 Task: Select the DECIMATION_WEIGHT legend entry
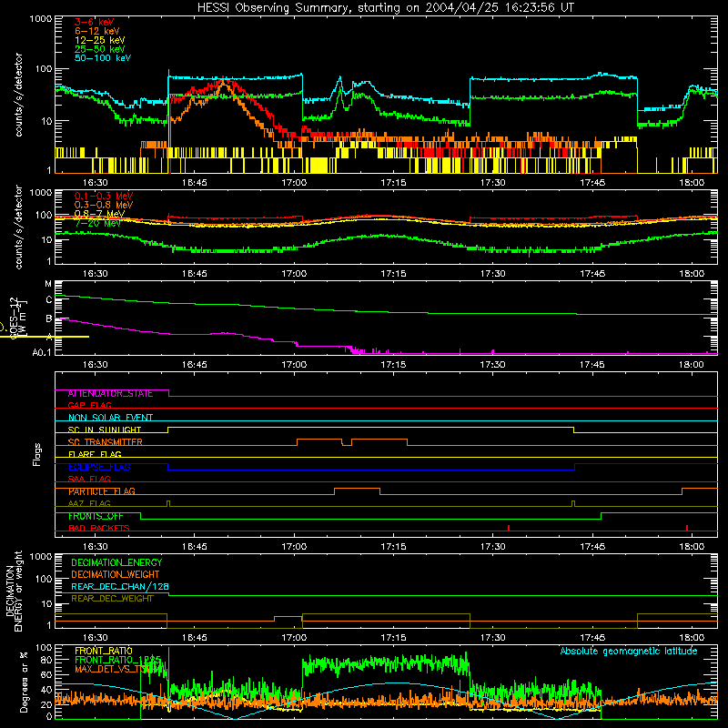(116, 574)
